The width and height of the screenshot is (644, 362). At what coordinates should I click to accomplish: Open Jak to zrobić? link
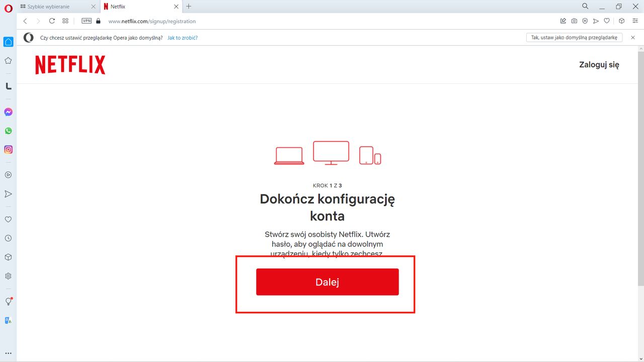[x=182, y=37]
